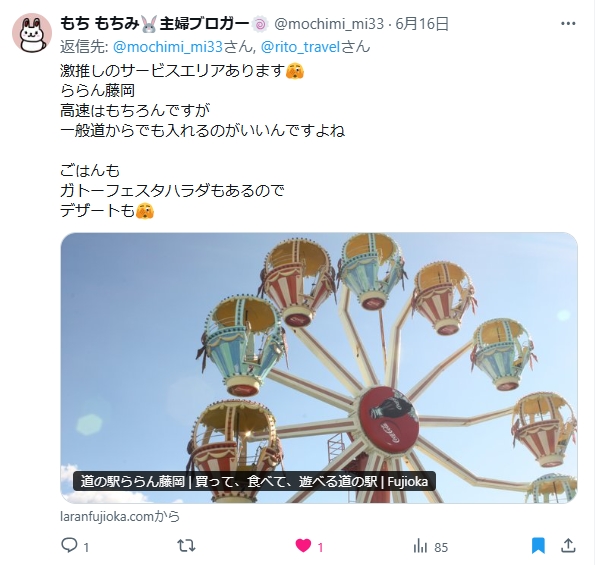Viewport: 595px width, 565px height.
Task: Click the repost arrows icon
Action: [x=186, y=546]
